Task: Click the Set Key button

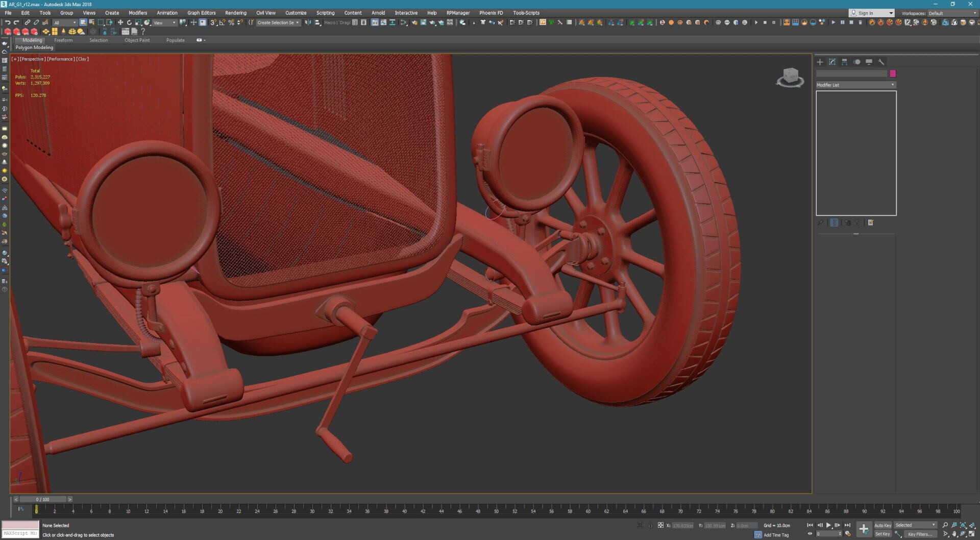Action: [x=883, y=534]
